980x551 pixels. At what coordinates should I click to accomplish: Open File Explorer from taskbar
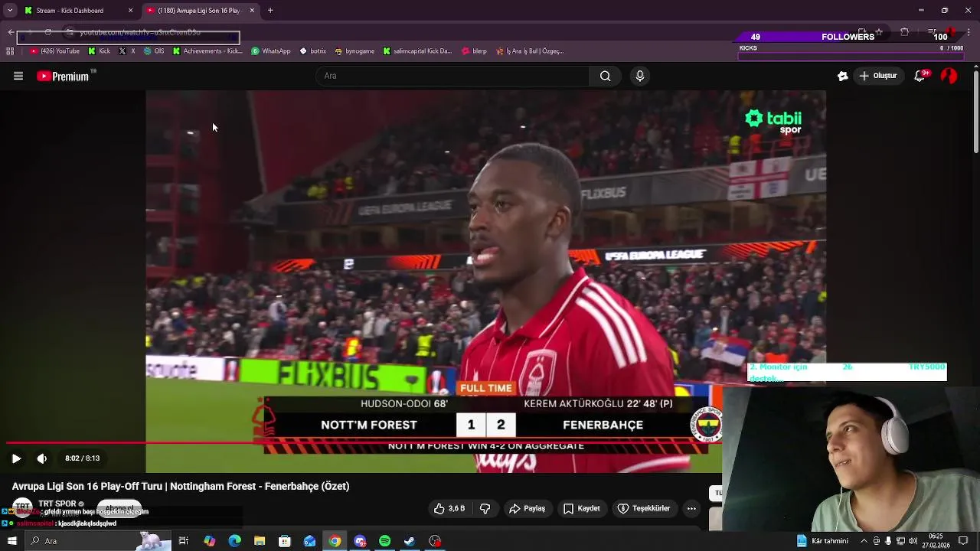pyautogui.click(x=260, y=541)
